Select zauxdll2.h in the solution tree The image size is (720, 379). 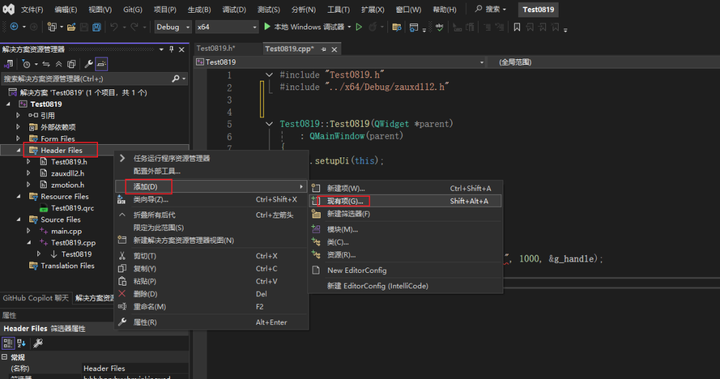click(x=68, y=173)
